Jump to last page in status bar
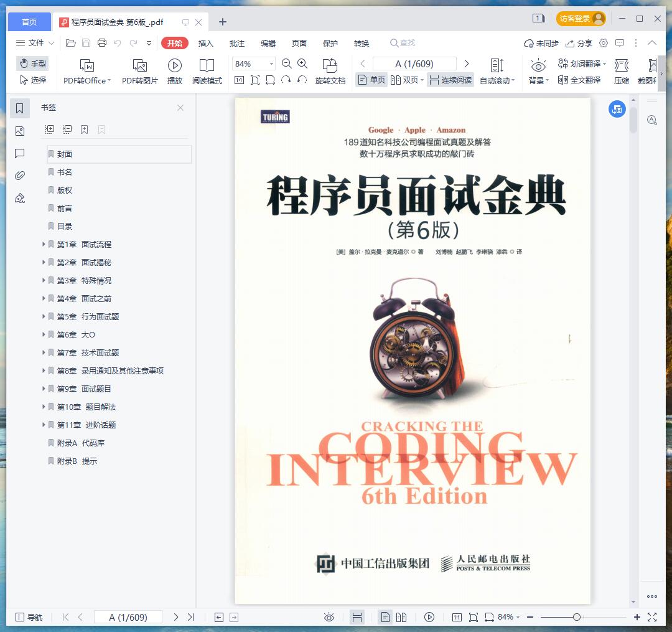Image resolution: width=672 pixels, height=632 pixels. (x=191, y=617)
